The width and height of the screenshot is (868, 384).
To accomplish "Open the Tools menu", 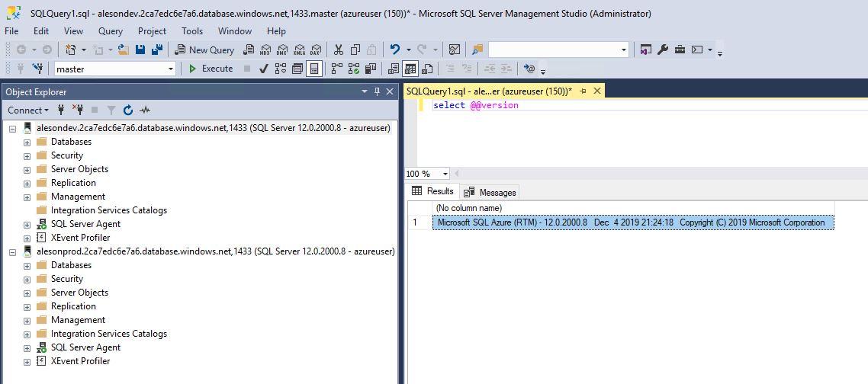I will 192,31.
